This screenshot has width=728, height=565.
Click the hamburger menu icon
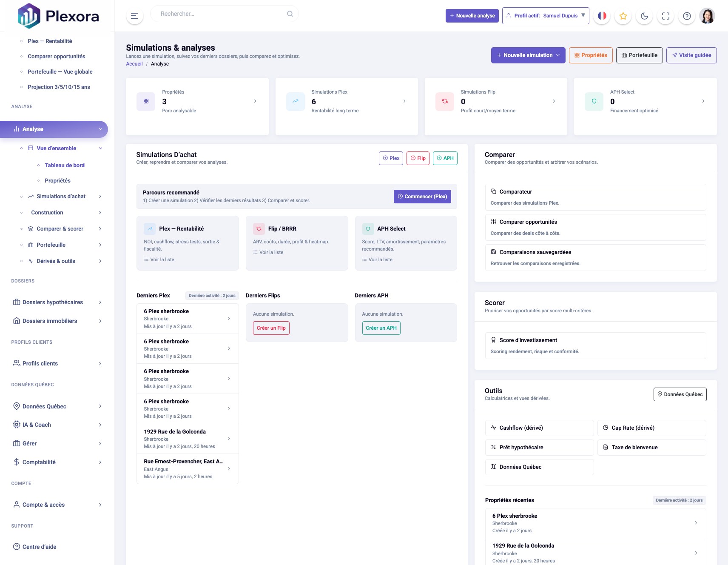(x=134, y=16)
